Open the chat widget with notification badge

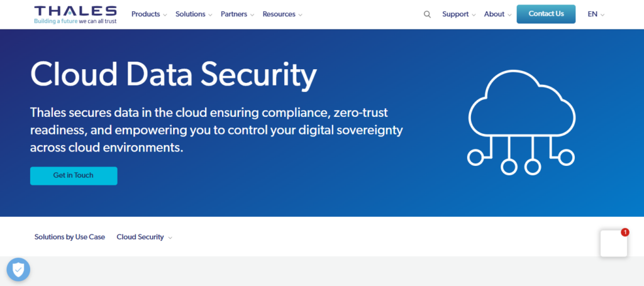click(614, 243)
